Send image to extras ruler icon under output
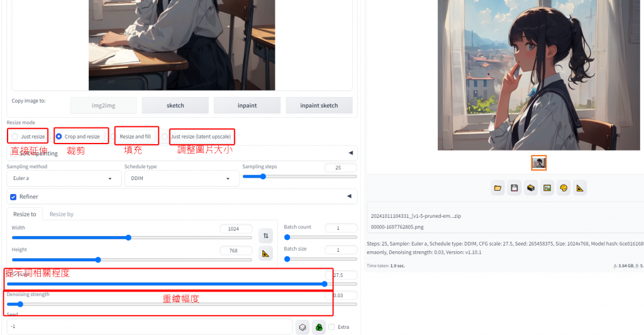 click(x=580, y=188)
